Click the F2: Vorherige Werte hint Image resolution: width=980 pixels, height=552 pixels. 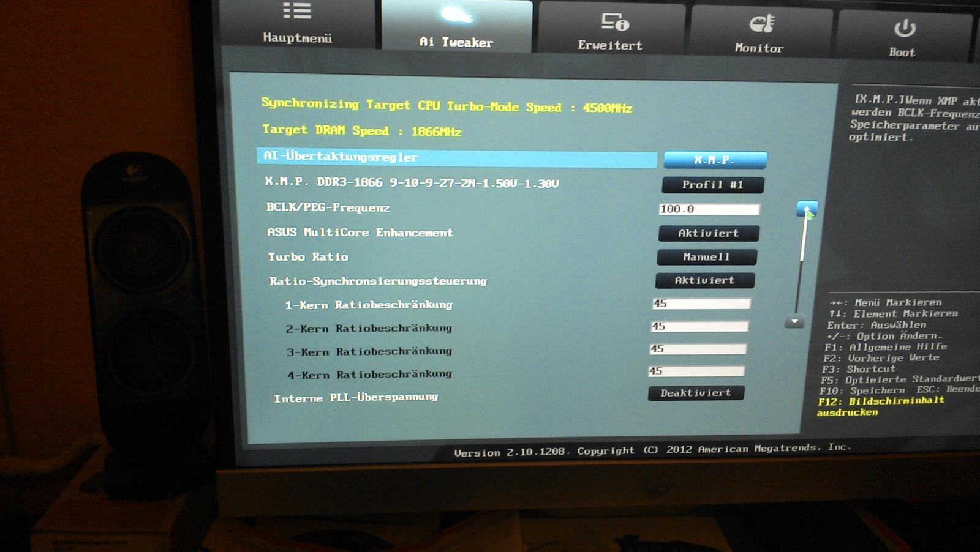point(881,358)
